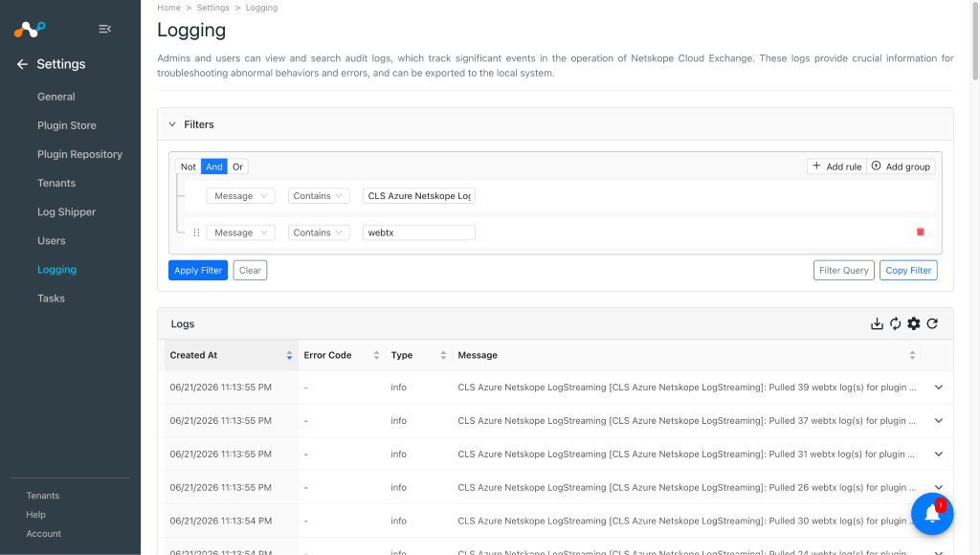The image size is (980, 555).
Task: Collapse the Filters panel
Action: click(172, 124)
